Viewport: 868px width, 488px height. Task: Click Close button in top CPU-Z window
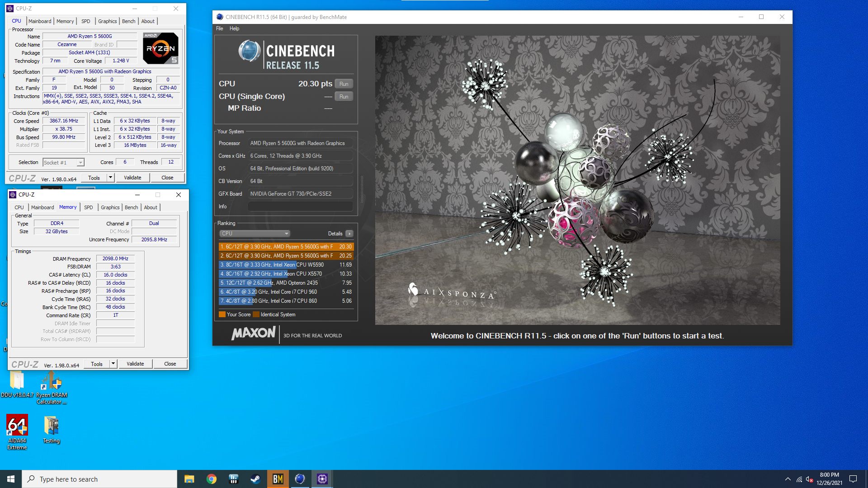click(x=167, y=178)
